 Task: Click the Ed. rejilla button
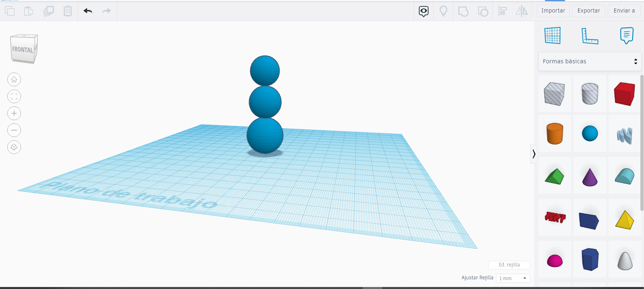pos(509,265)
